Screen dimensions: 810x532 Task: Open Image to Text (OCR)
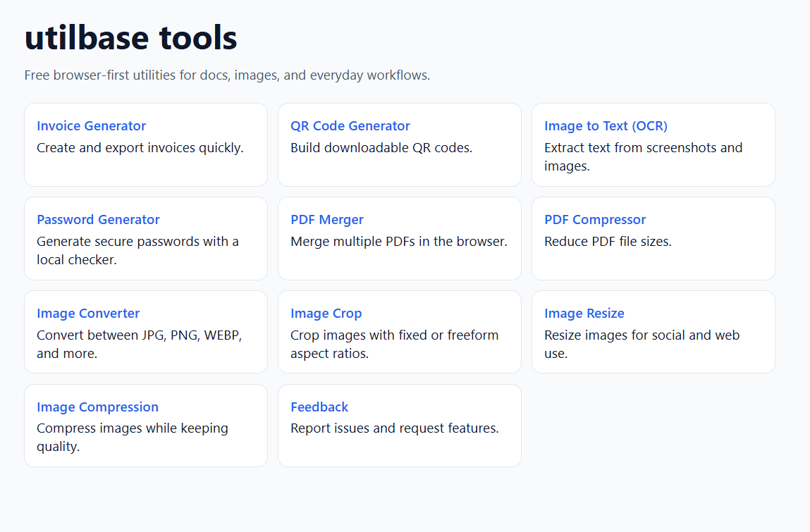click(x=605, y=125)
